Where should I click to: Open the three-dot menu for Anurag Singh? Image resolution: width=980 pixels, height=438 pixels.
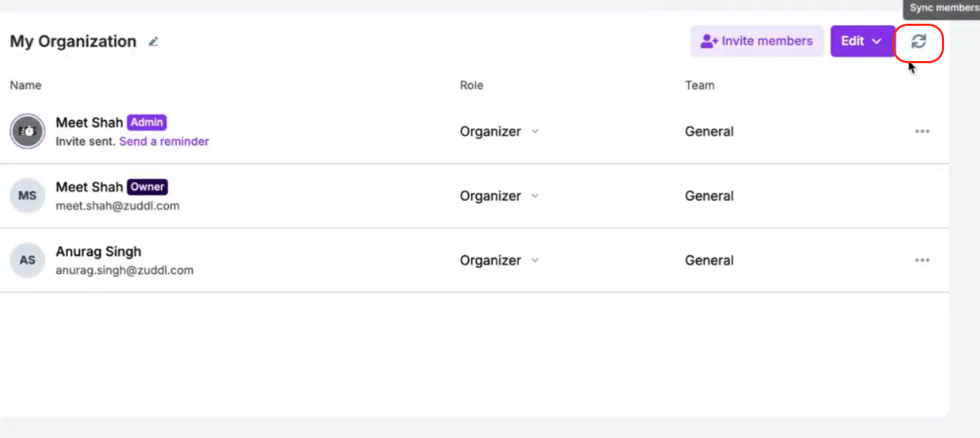point(922,261)
